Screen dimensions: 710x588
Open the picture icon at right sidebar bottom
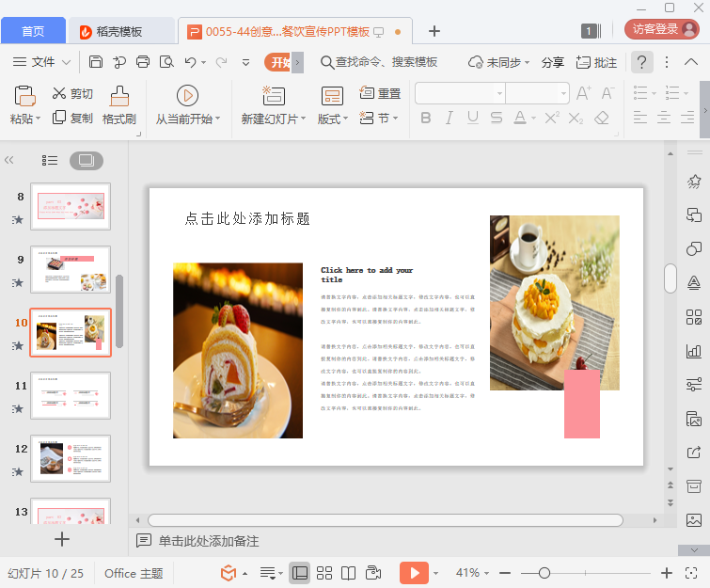[694, 519]
